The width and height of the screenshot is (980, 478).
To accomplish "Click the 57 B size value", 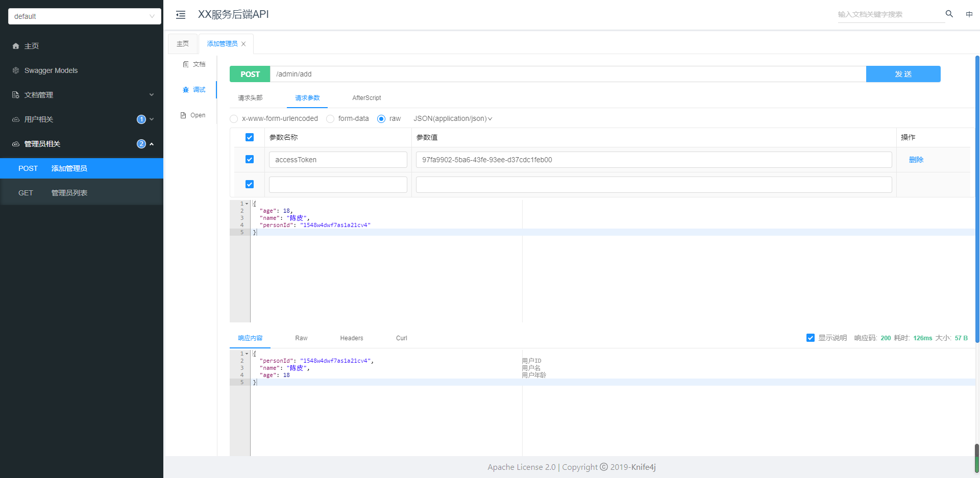I will pos(961,338).
